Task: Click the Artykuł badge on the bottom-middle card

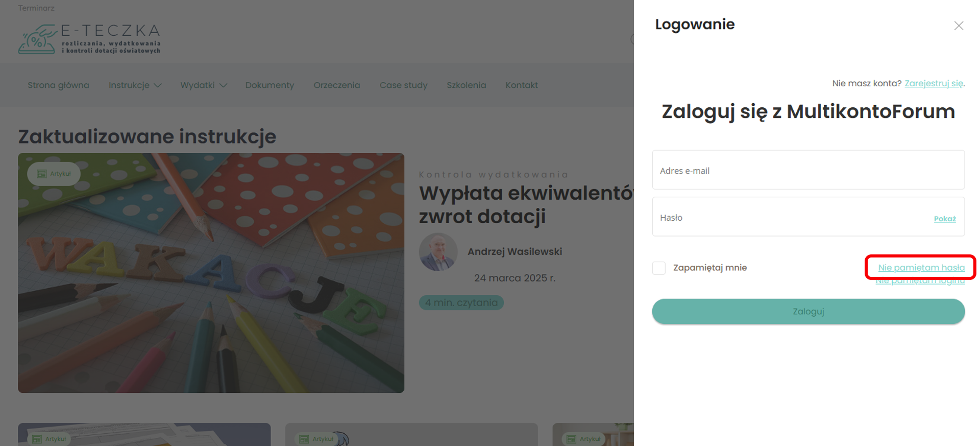Action: tap(317, 439)
